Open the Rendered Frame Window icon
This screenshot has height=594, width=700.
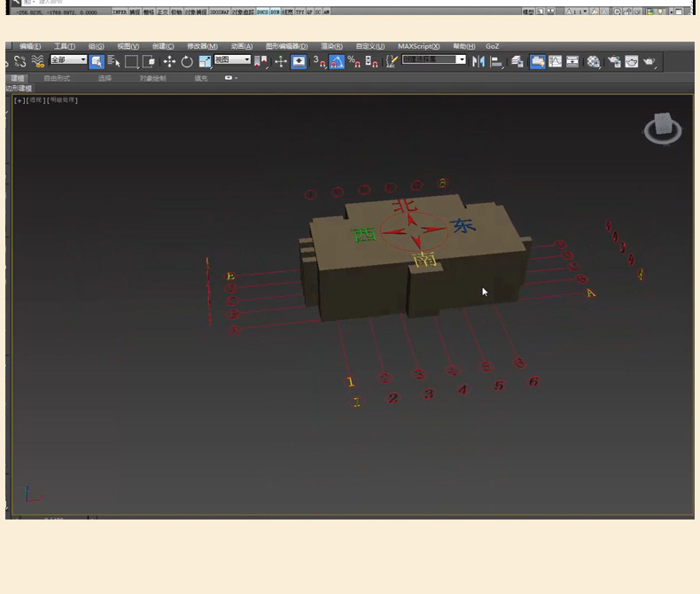631,62
